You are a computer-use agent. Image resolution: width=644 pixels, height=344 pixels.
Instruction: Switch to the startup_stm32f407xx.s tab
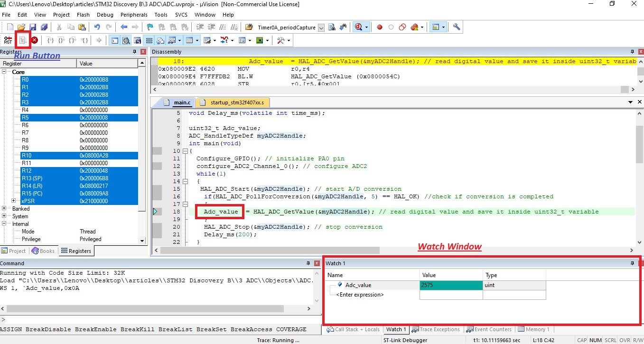(x=233, y=102)
